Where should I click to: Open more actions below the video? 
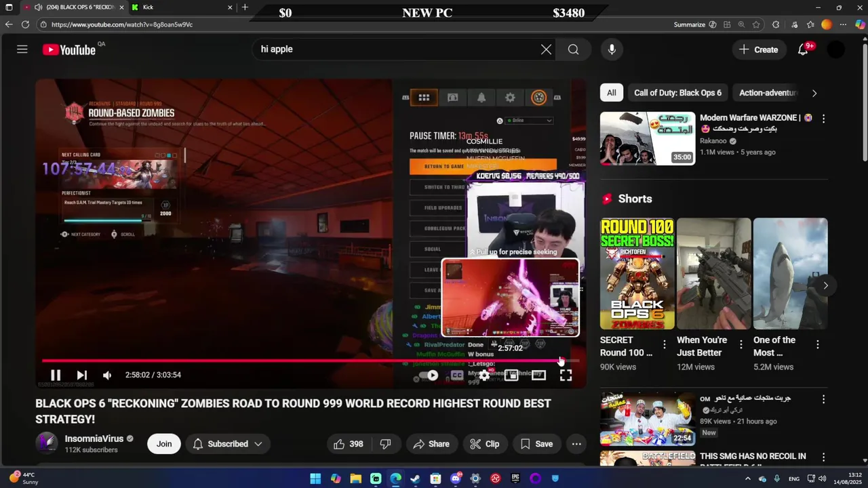[576, 444]
